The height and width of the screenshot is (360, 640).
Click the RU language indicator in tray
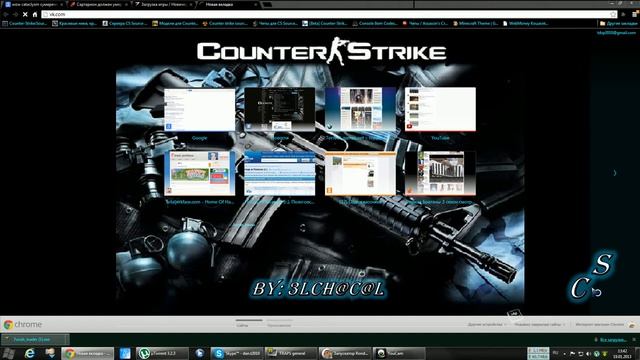[556, 353]
